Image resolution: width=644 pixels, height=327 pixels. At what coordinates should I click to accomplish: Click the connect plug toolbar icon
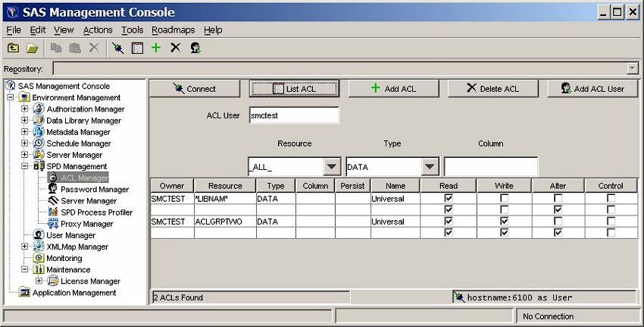coord(118,49)
